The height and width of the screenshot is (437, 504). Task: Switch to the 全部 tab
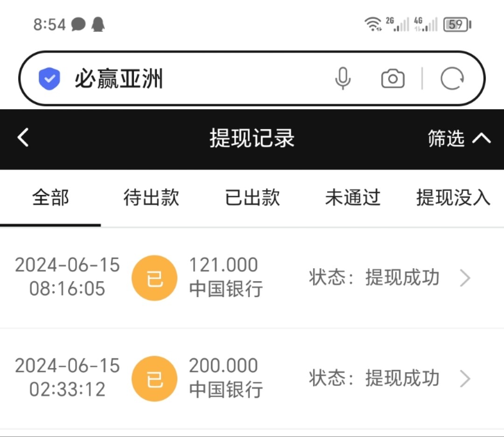[x=50, y=198]
